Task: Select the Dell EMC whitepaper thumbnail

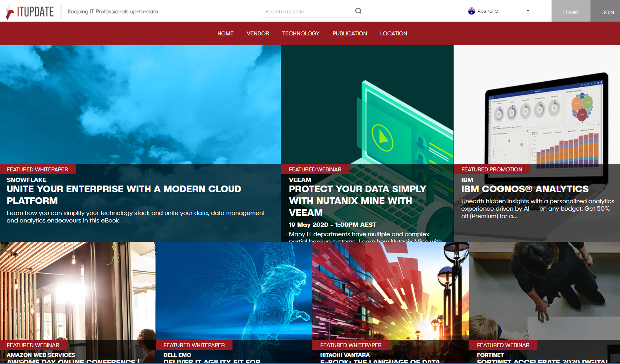Action: [234, 291]
